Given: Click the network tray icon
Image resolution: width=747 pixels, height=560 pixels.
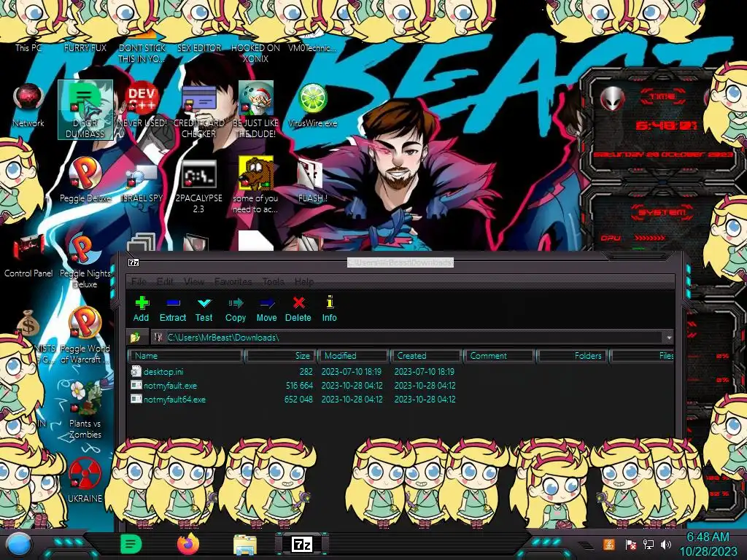Looking at the screenshot, I should (648, 544).
